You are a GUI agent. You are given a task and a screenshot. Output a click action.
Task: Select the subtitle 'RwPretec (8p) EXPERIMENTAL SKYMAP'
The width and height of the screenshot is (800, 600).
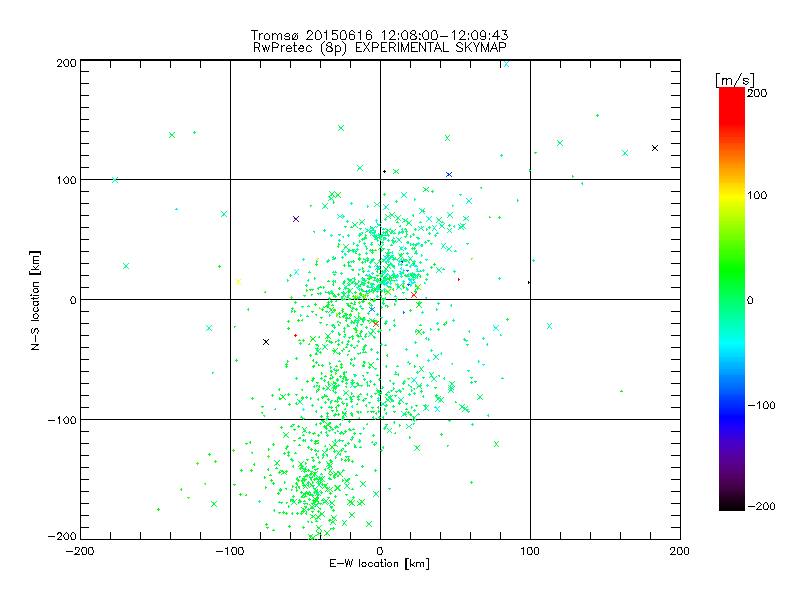pos(380,48)
